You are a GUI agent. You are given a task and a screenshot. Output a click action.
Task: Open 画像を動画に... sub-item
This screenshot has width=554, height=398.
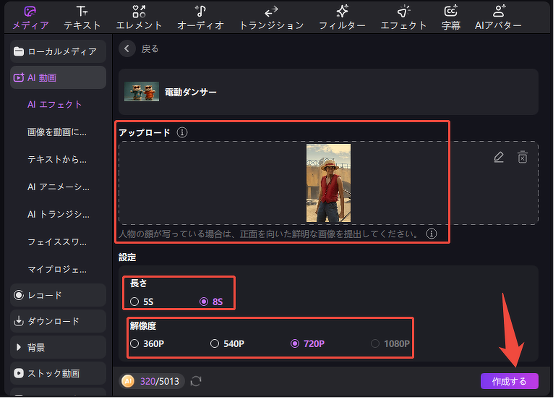[x=57, y=132]
